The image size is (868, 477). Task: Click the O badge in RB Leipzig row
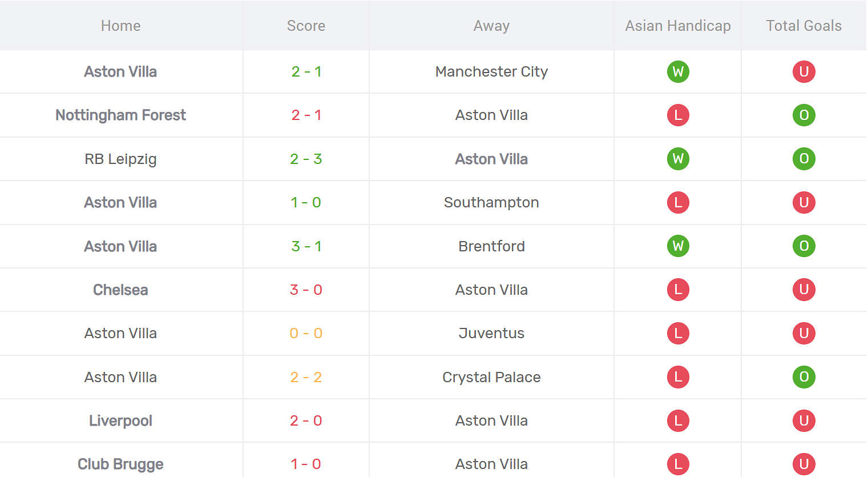pyautogui.click(x=804, y=159)
